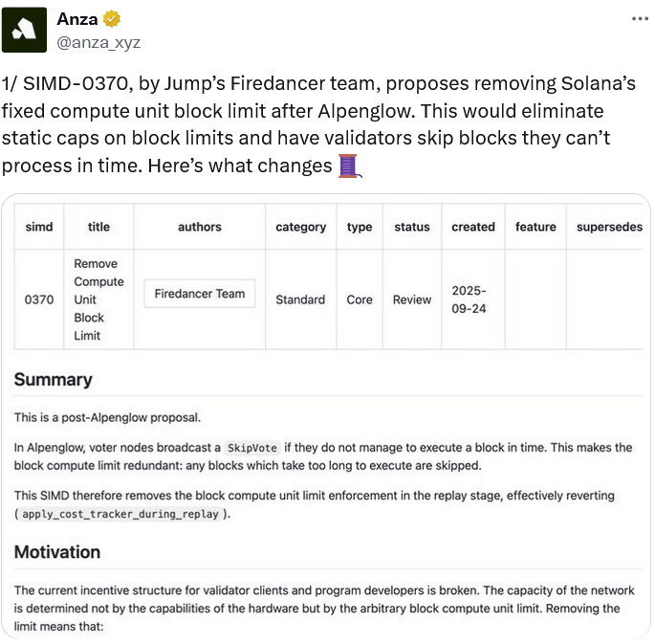Click the "Summary" section heading
655x644 pixels.
pos(54,380)
